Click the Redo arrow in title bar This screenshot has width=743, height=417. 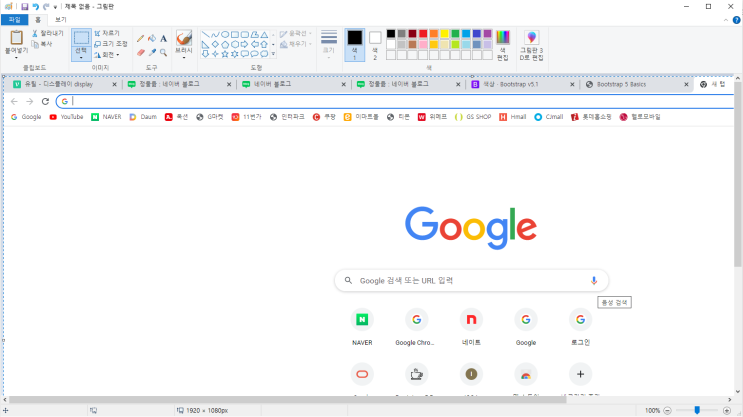46,7
